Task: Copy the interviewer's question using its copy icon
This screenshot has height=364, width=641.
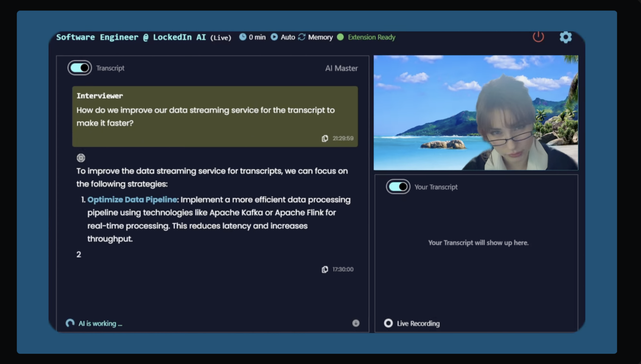Action: point(324,138)
